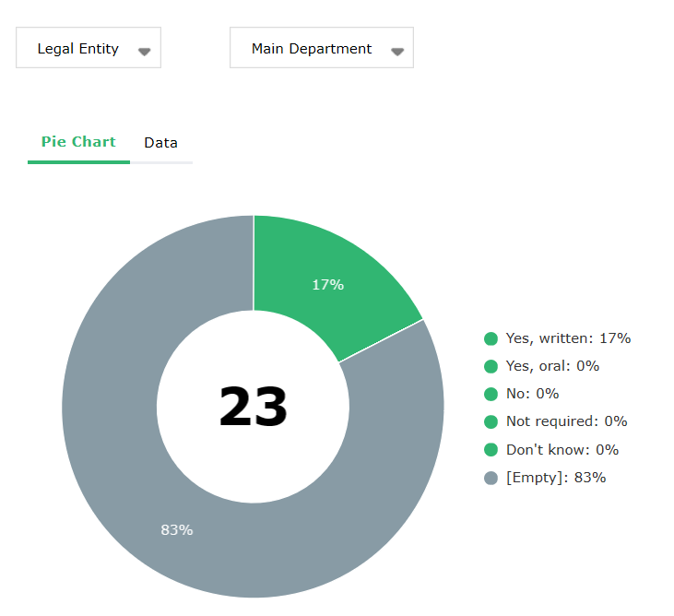Click the 'Yes, oral: 0%' legend text
Screen dimensions: 674x616
point(552,366)
